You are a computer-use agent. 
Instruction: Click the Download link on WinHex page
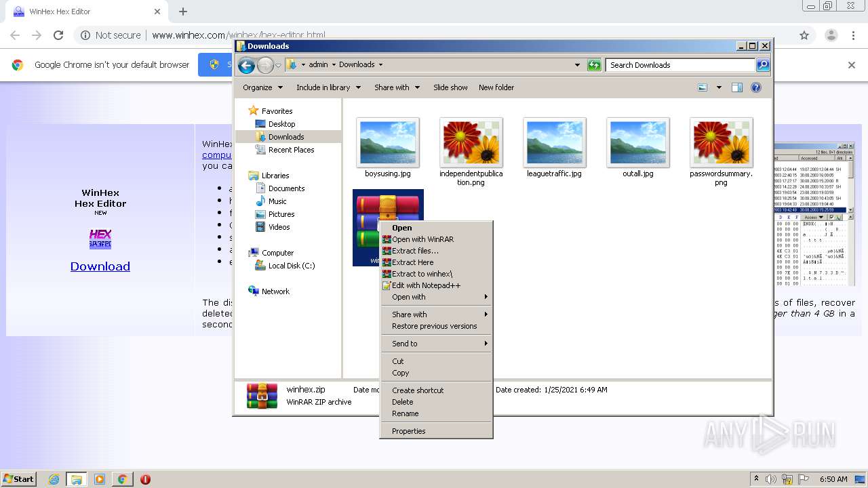point(100,266)
